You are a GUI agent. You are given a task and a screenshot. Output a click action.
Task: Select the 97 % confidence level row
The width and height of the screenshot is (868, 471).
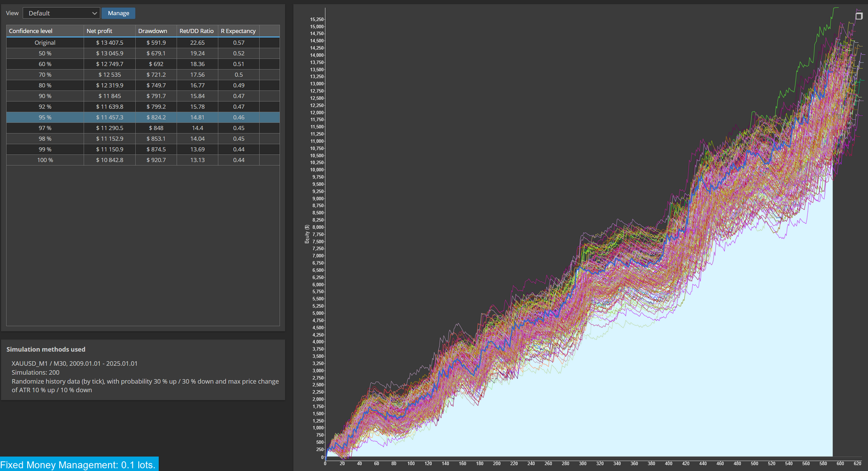tap(143, 128)
